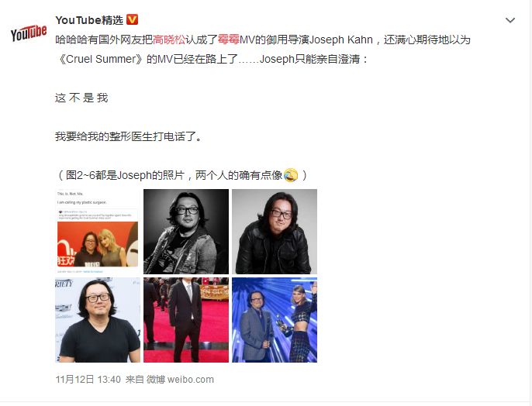Open the post options chevron menu
The height and width of the screenshot is (406, 532).
(x=510, y=20)
